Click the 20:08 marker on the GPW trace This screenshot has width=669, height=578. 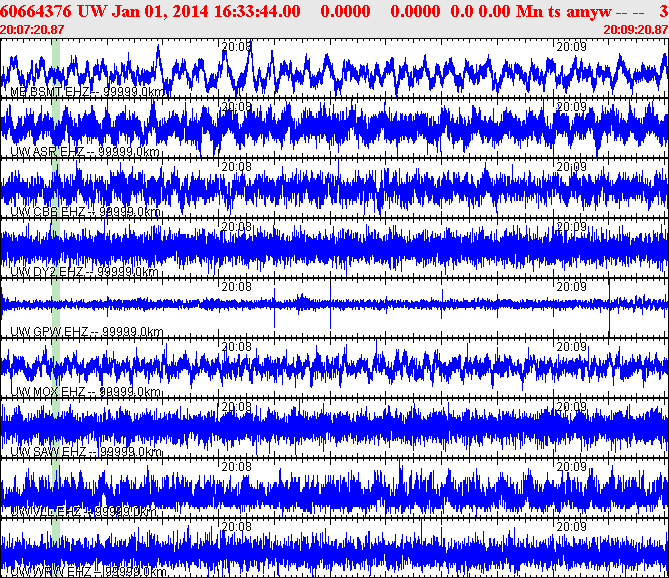point(236,286)
